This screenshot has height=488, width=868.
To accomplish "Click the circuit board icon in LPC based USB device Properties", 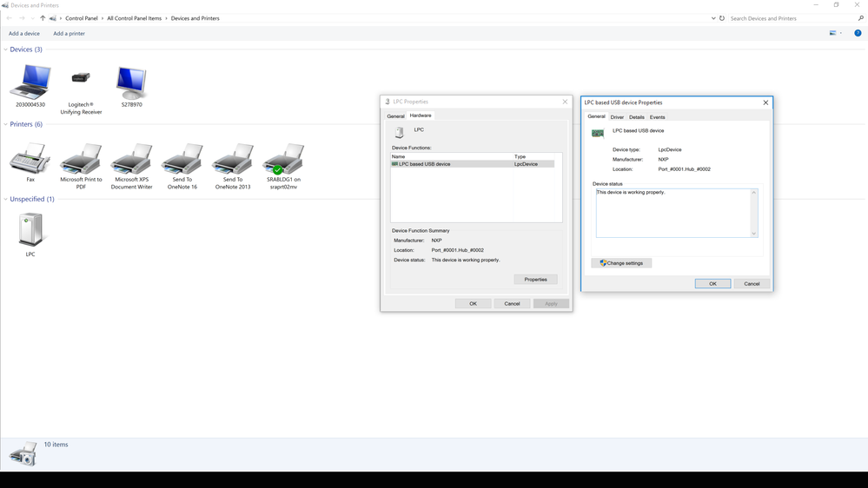I will [598, 134].
